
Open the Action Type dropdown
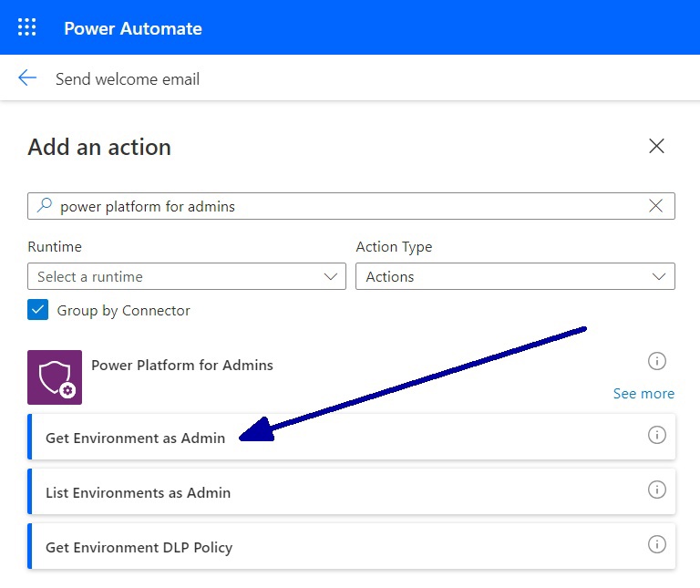tap(515, 276)
